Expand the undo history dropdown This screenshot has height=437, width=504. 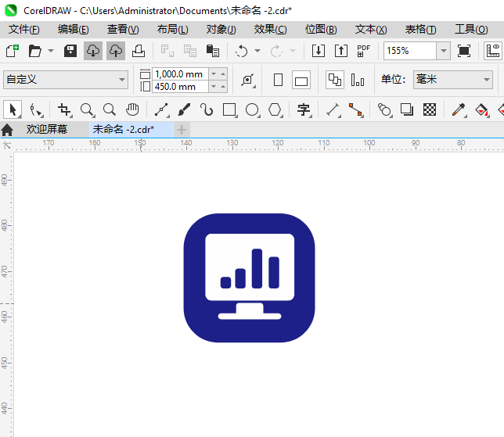[257, 51]
